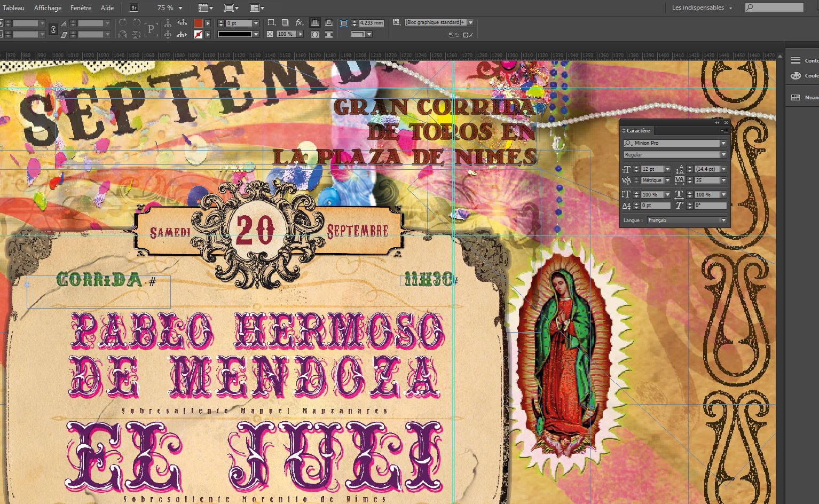Viewport: 819px width, 504px height.
Task: Click the baseline shift 0 pt field
Action: (656, 206)
